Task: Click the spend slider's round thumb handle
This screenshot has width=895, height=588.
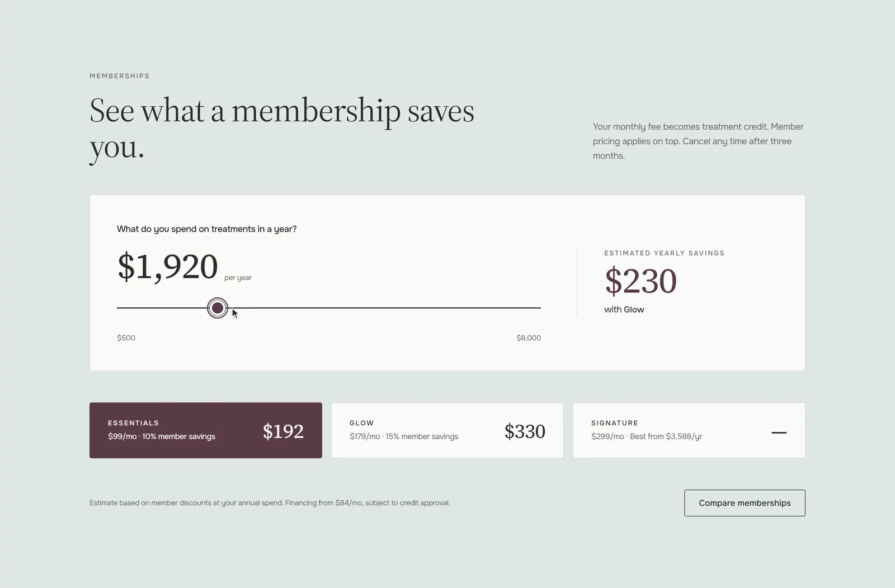Action: [x=218, y=308]
